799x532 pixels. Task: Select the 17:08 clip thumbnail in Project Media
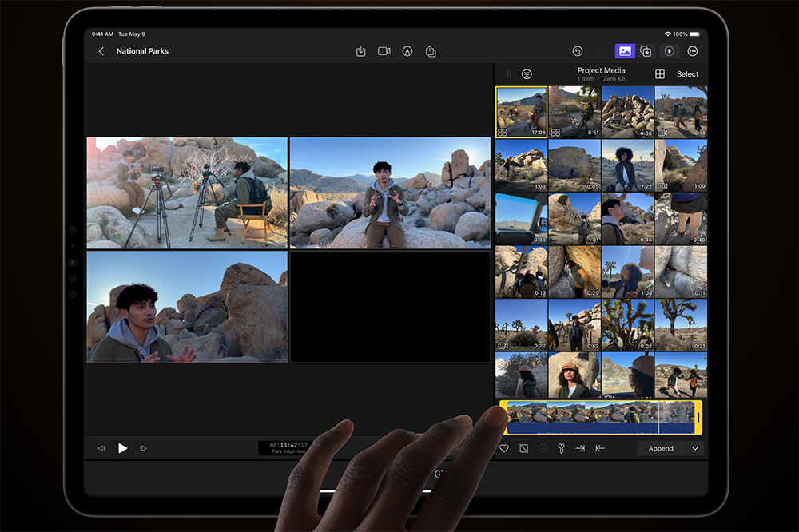click(520, 110)
